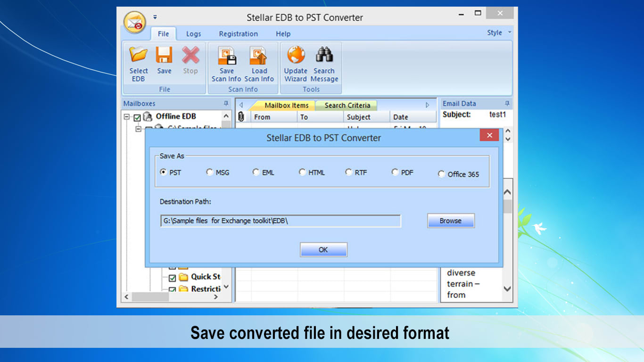The height and width of the screenshot is (362, 644).
Task: Click the attachment paperclip column icon
Action: click(241, 117)
